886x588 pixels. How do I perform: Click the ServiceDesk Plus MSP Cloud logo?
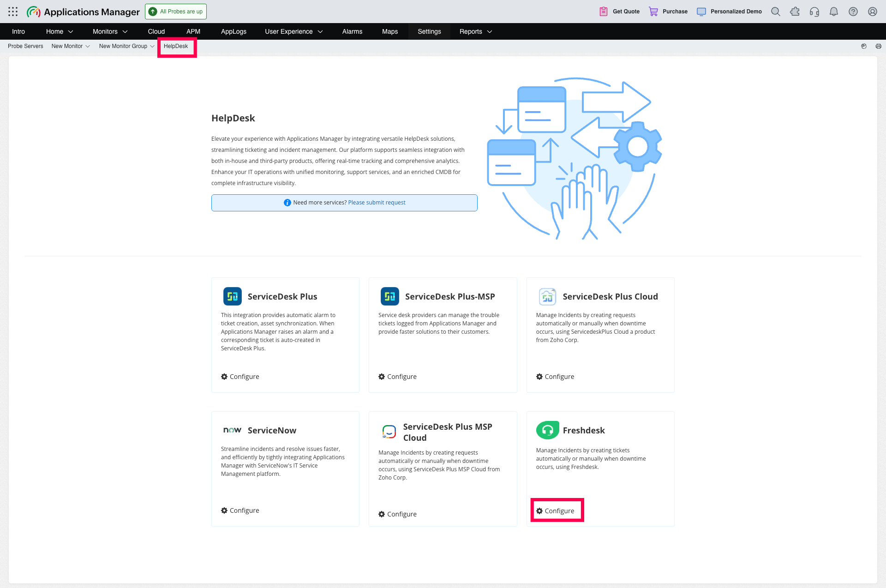(389, 432)
